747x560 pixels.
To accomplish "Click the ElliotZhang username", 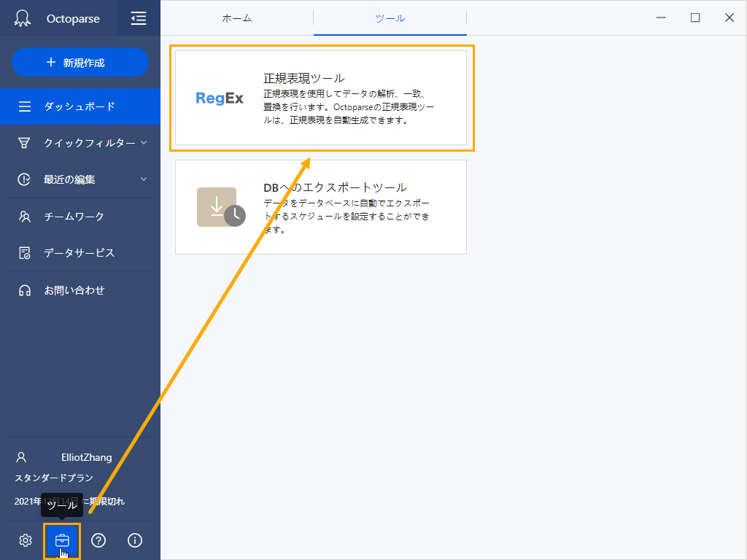I will click(87, 458).
